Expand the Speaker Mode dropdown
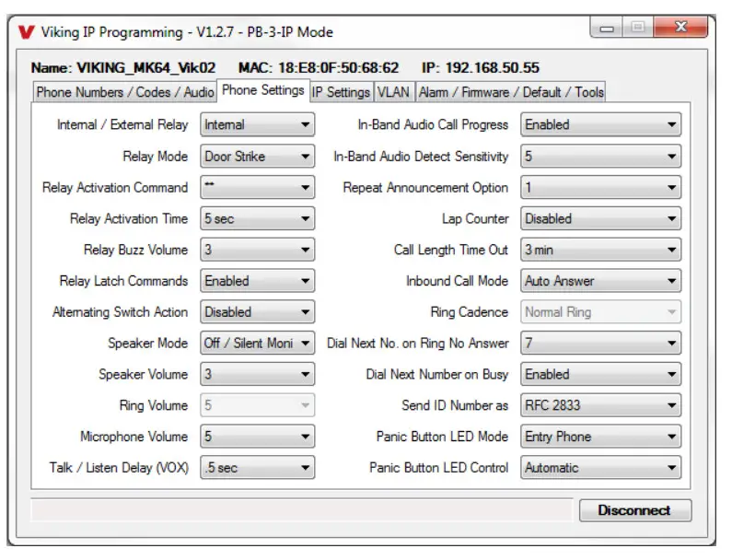The width and height of the screenshot is (732, 560). click(257, 344)
